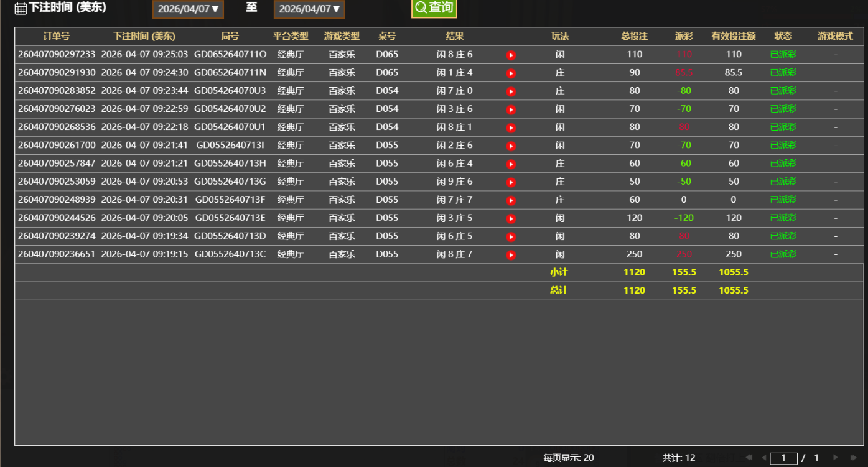Click the replay icon beside result 闲 6 庄 4
This screenshot has width=868, height=467.
tap(510, 164)
